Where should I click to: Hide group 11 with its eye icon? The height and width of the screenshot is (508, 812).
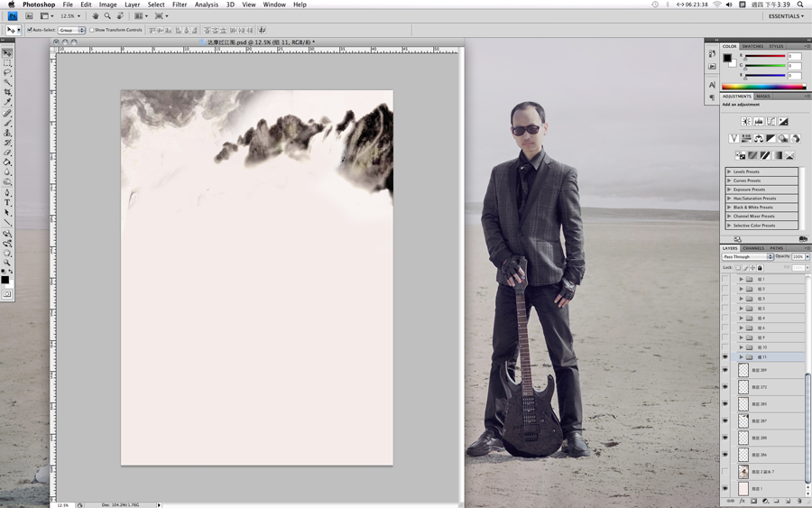tap(725, 357)
